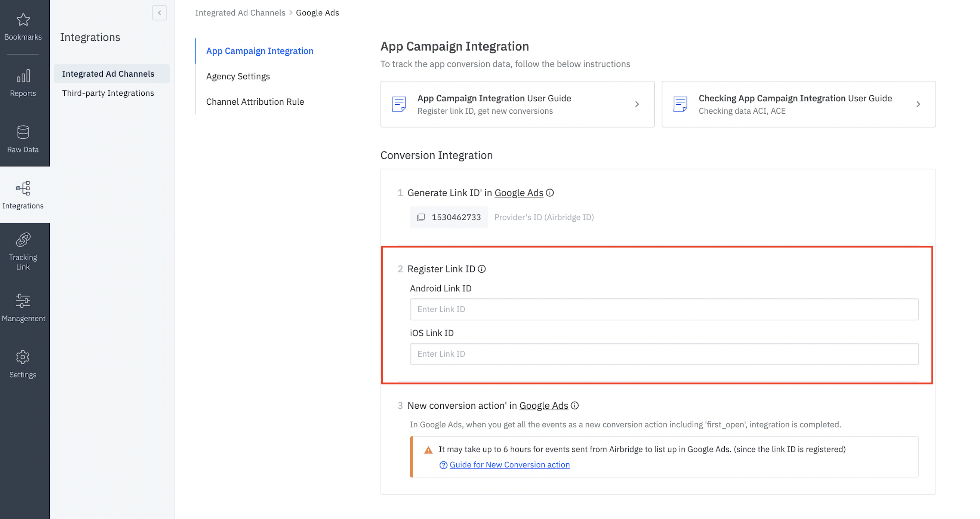Image resolution: width=980 pixels, height=519 pixels.
Task: Select the Integrations sidebar icon
Action: tap(23, 189)
